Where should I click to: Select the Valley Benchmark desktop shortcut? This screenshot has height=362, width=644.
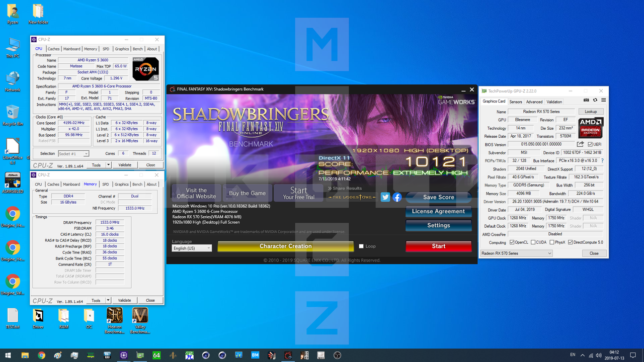[x=140, y=321]
